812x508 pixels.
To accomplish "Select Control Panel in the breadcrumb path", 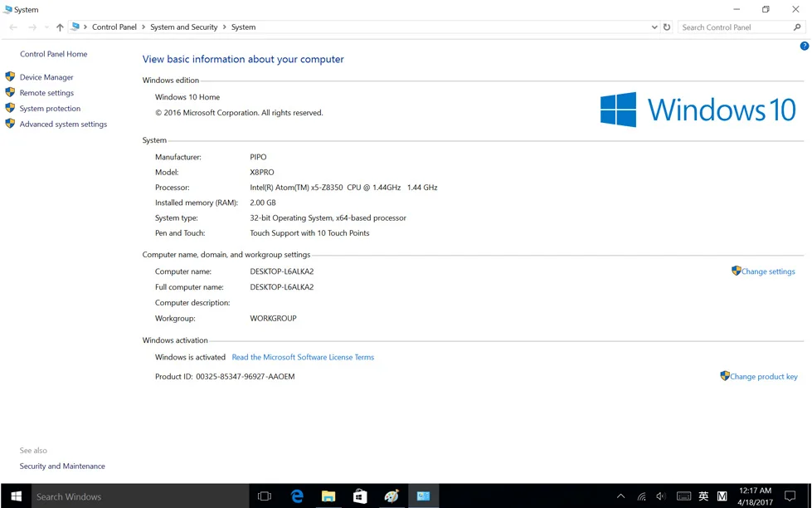I will (114, 27).
